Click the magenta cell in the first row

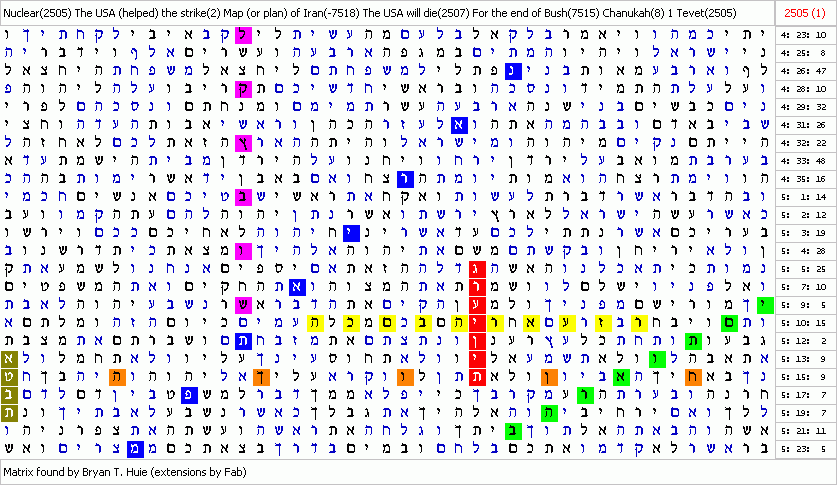point(242,35)
